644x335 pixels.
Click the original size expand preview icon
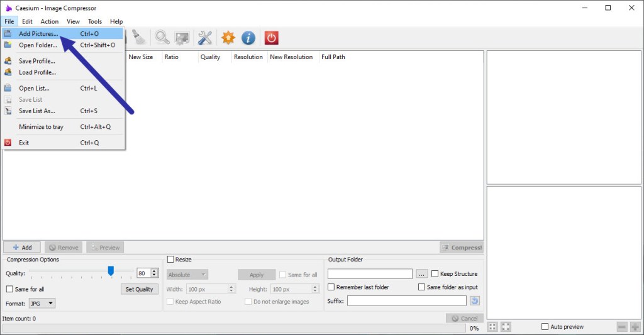pos(506,327)
